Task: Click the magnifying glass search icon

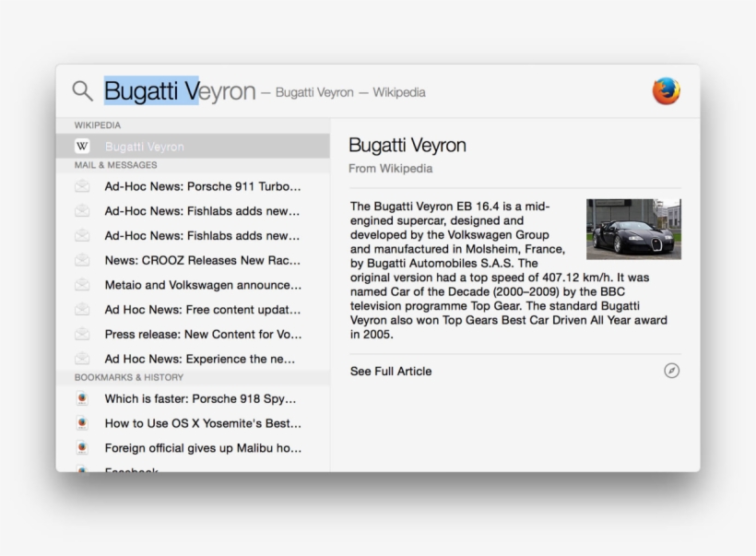Action: point(83,90)
